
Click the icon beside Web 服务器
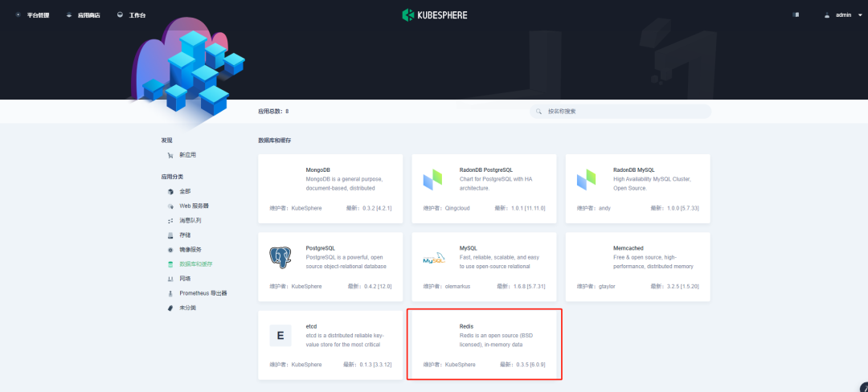[170, 206]
